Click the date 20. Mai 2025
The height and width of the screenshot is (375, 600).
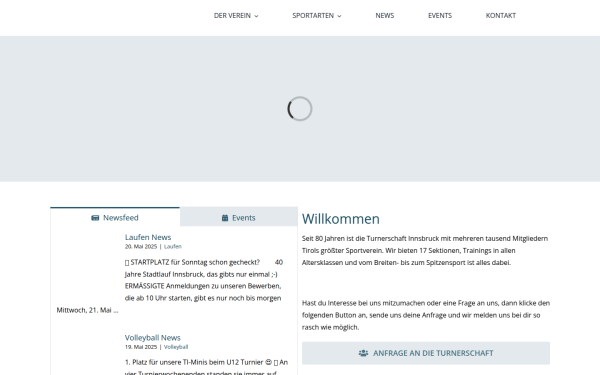coord(141,246)
